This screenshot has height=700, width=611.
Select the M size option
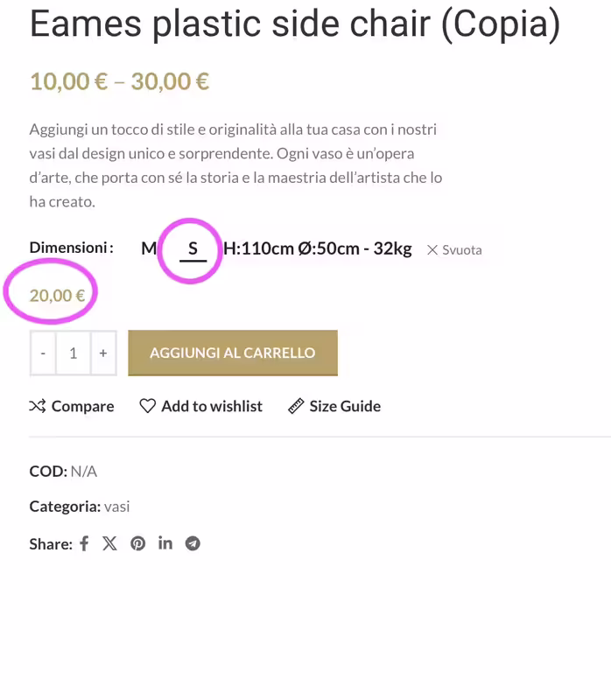(x=149, y=248)
